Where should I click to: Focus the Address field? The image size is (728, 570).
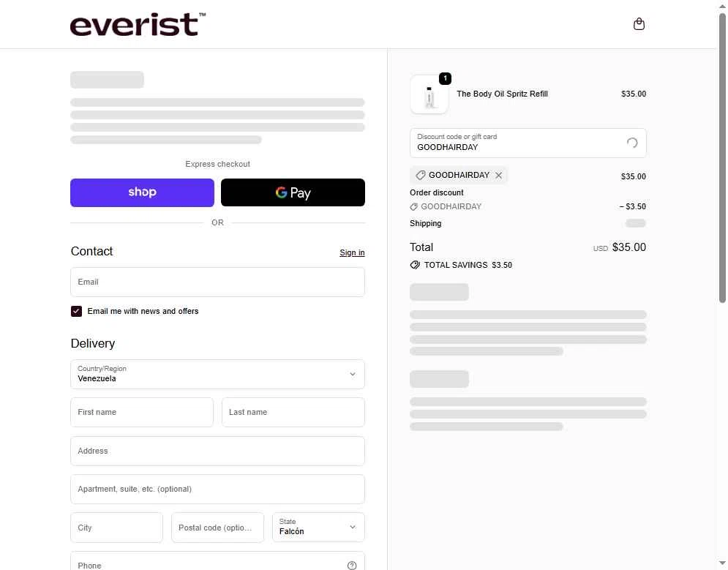click(x=217, y=451)
